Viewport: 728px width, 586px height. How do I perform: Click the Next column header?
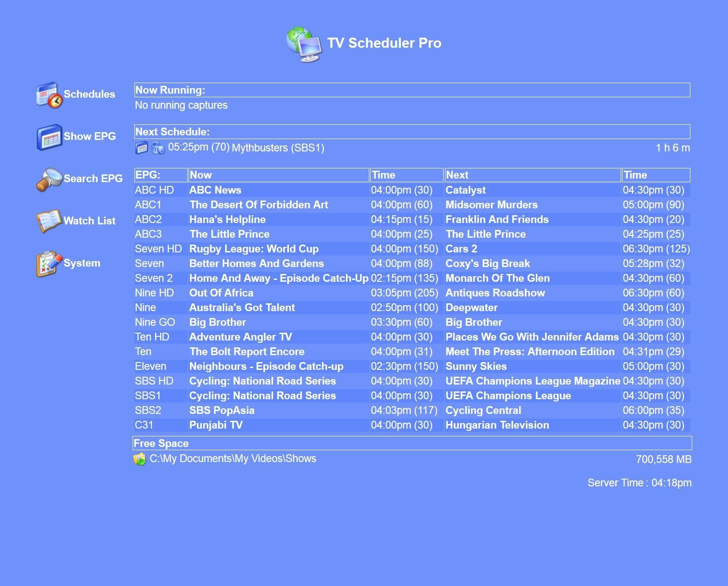[533, 175]
